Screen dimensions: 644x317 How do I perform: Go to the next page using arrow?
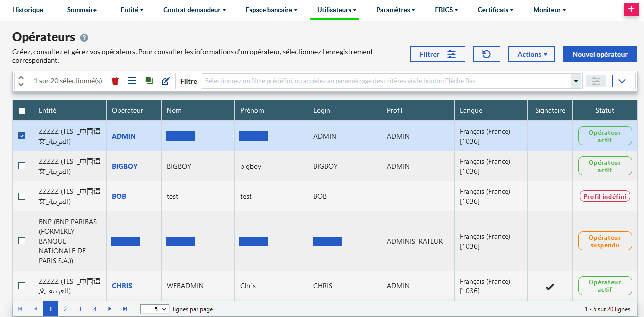coord(110,309)
